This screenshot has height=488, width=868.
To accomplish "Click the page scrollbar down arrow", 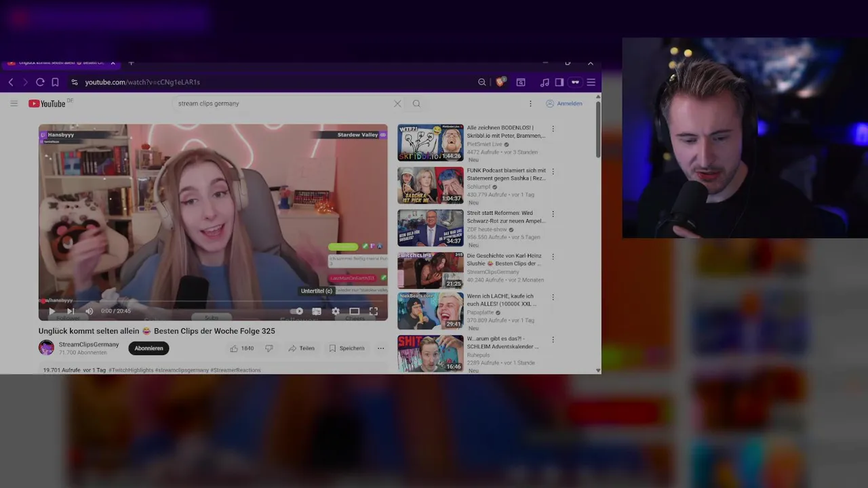I will click(x=598, y=371).
